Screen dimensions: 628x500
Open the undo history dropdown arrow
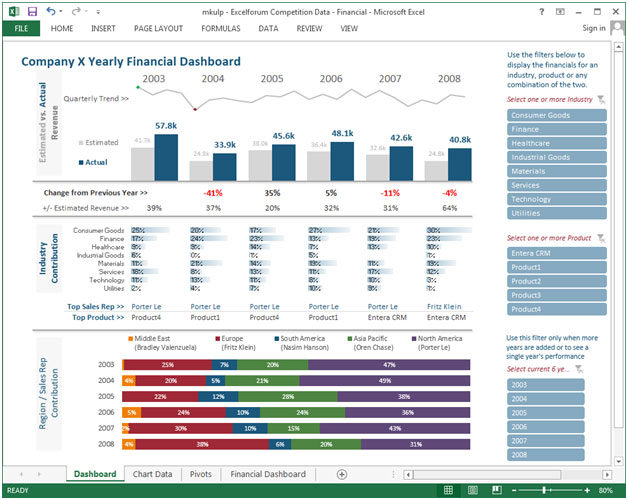point(61,12)
